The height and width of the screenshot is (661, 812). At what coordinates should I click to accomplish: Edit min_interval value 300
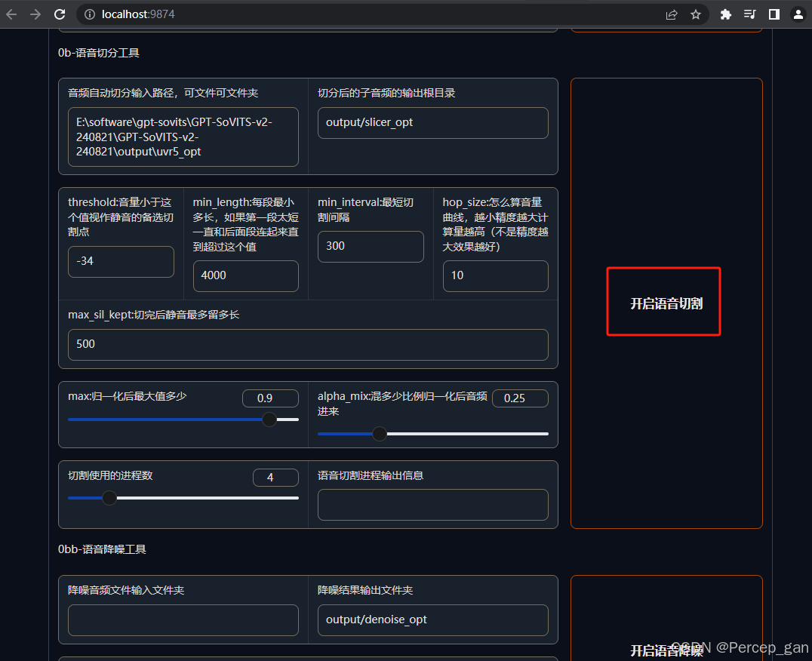[371, 247]
